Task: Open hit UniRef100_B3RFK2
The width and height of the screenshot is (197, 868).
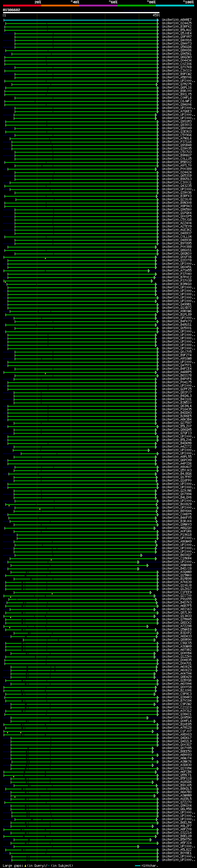Action: 177,26
